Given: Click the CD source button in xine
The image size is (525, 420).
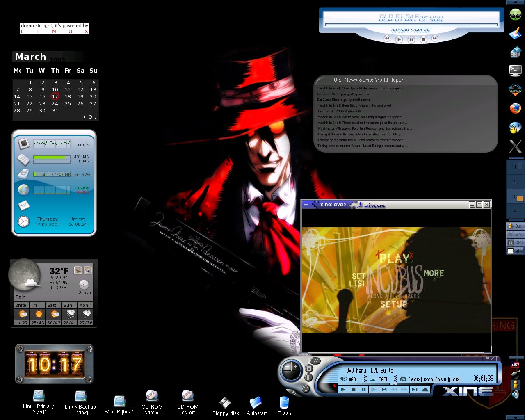Looking at the screenshot, I should click(x=456, y=379).
